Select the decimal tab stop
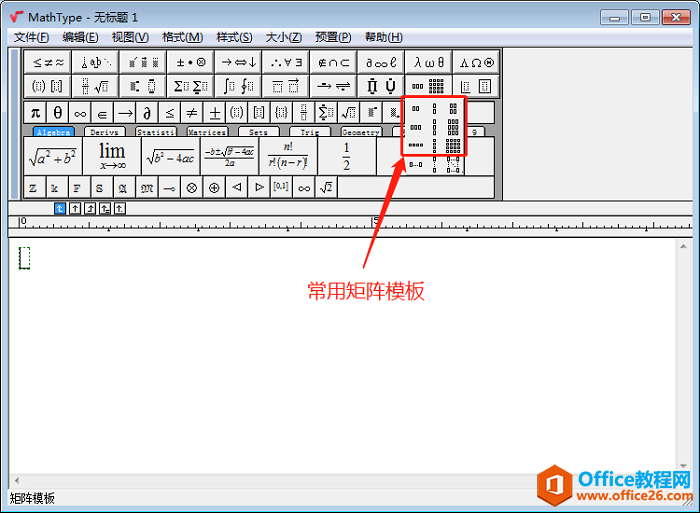 [120, 209]
